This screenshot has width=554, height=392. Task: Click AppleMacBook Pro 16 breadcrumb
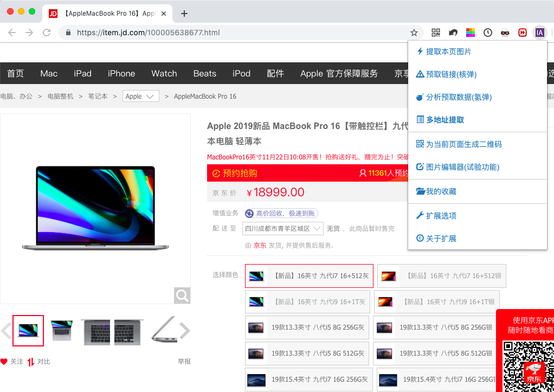point(205,96)
